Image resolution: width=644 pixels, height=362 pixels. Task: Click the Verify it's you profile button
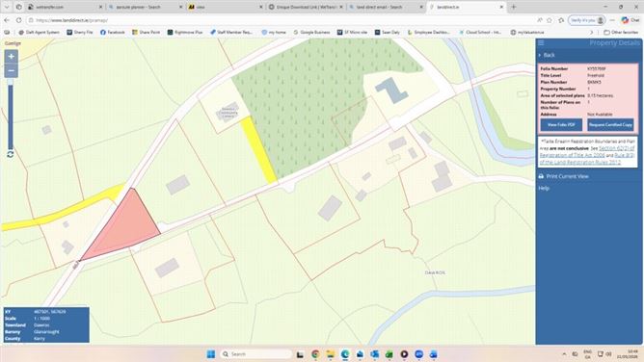pos(587,20)
